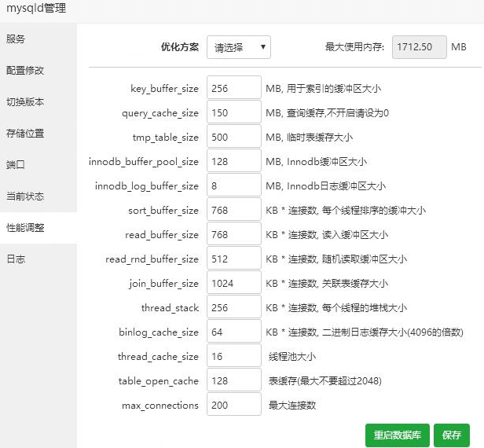This screenshot has width=484, height=448.
Task: Click the 保存 save button
Action: 451,435
